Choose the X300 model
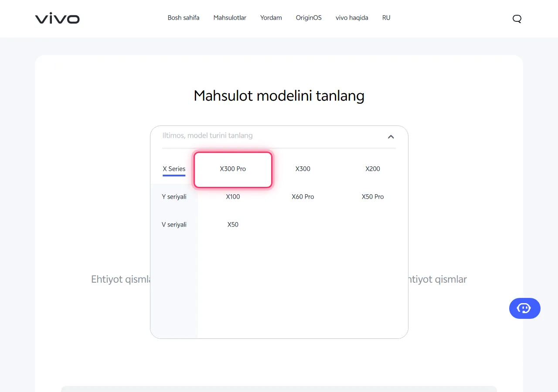The image size is (558, 392). pyautogui.click(x=303, y=169)
